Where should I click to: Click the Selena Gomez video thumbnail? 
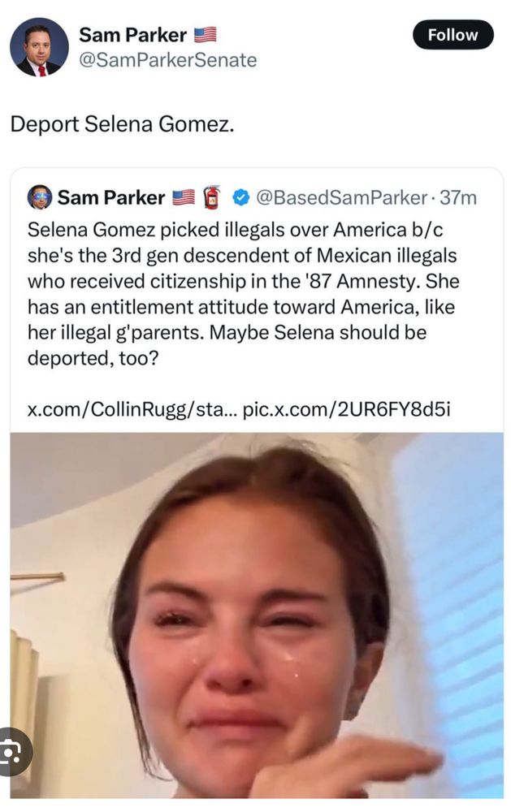255,617
